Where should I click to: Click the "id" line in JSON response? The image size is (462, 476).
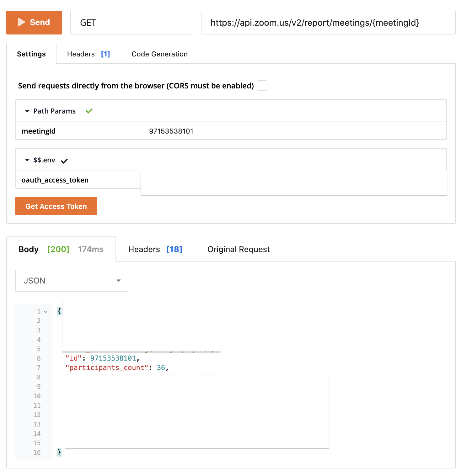coord(102,358)
